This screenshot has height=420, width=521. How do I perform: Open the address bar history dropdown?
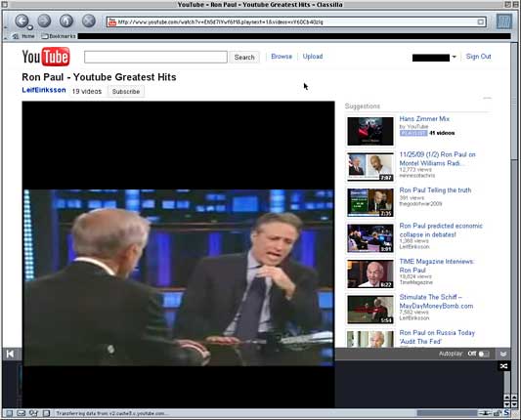(481, 22)
